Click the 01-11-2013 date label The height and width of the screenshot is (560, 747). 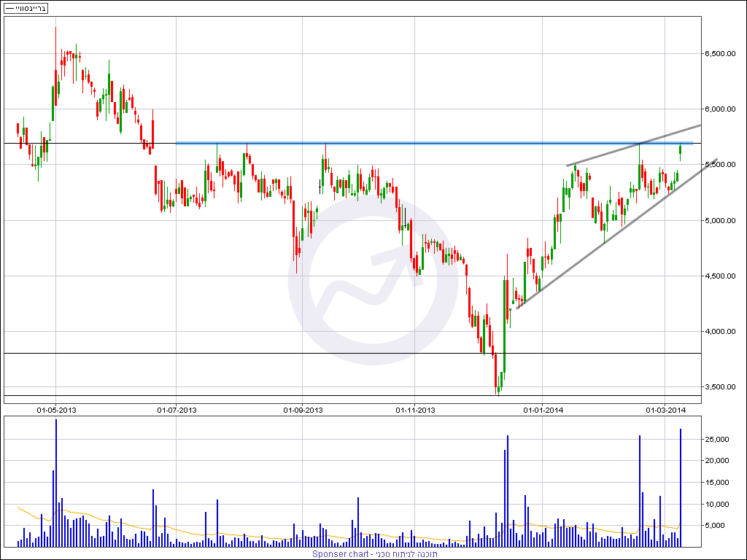pos(414,410)
